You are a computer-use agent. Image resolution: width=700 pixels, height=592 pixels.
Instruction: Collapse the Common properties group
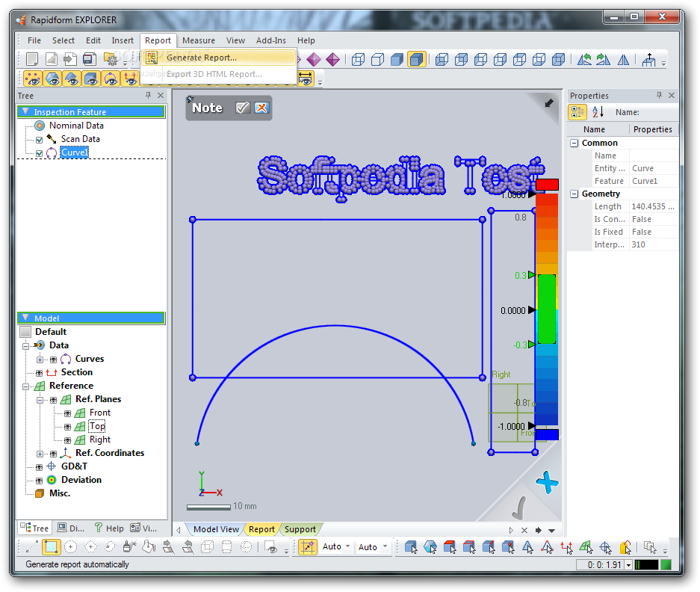574,143
